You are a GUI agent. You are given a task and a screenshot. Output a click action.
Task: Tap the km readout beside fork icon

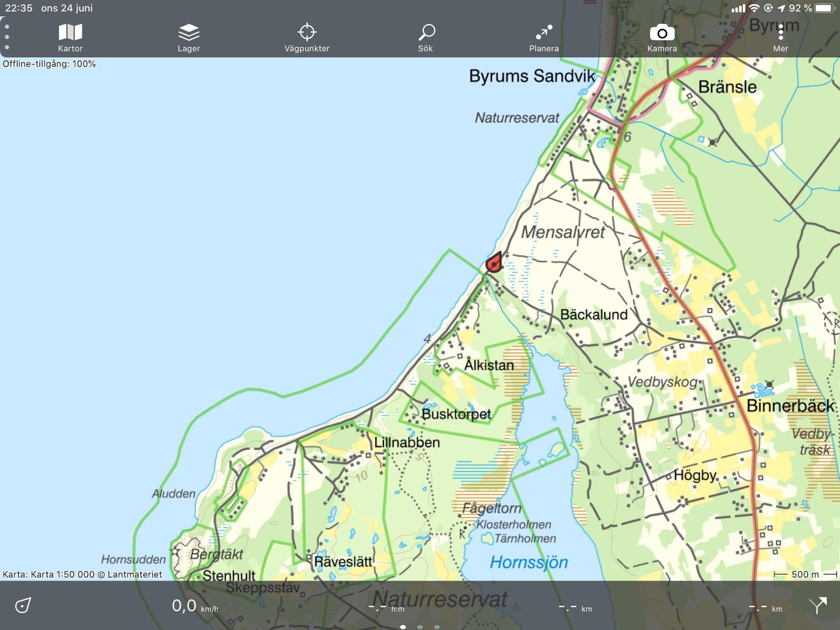pos(765,608)
